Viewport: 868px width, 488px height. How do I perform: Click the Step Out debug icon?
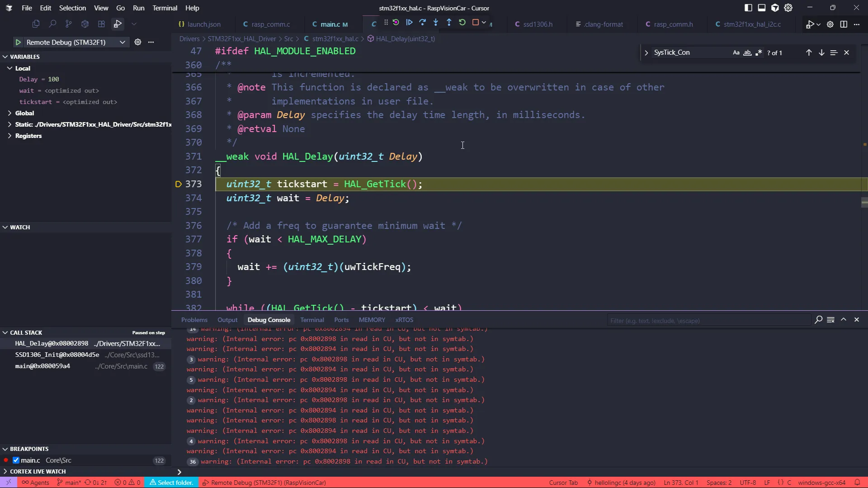tap(448, 23)
